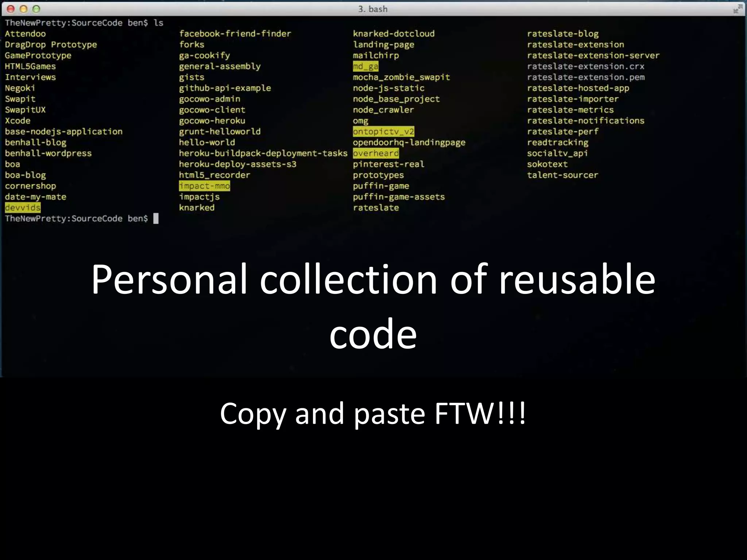Click the highlighted 'impact-mmo' entry
747x560 pixels.
204,186
